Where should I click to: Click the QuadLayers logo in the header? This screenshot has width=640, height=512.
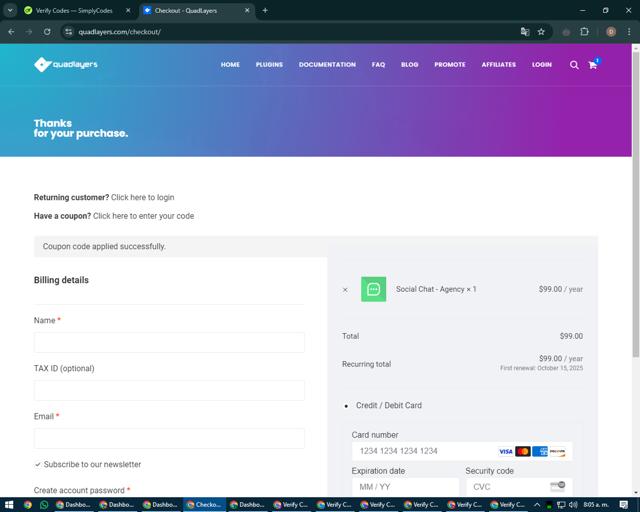tap(66, 65)
